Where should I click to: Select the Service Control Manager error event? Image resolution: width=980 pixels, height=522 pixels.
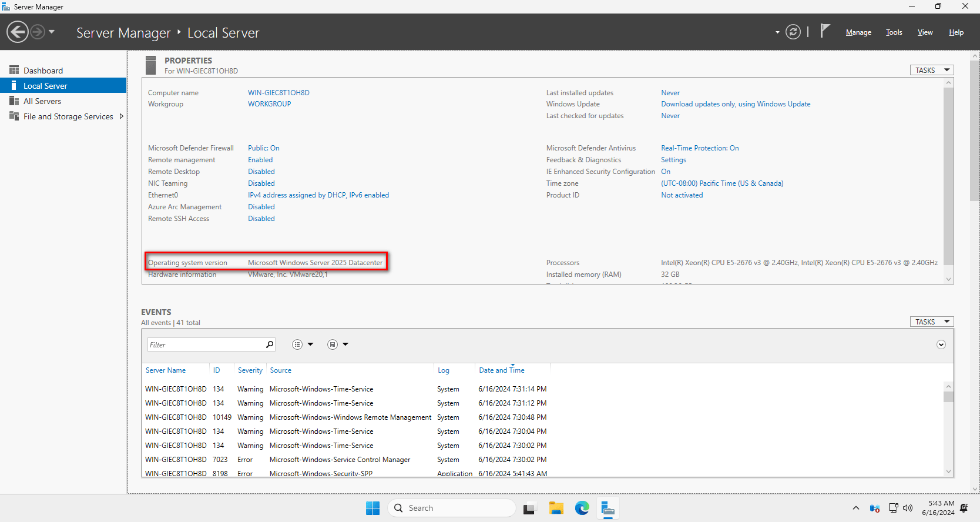pyautogui.click(x=347, y=460)
